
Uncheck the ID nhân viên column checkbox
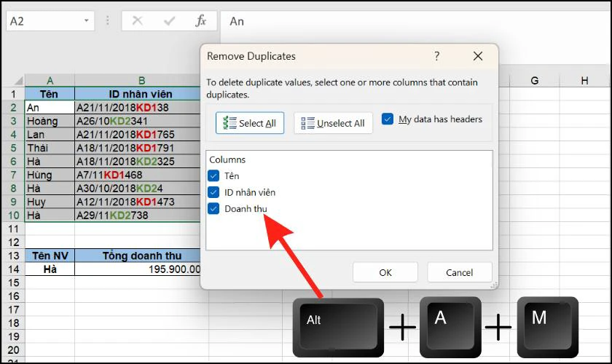click(213, 192)
